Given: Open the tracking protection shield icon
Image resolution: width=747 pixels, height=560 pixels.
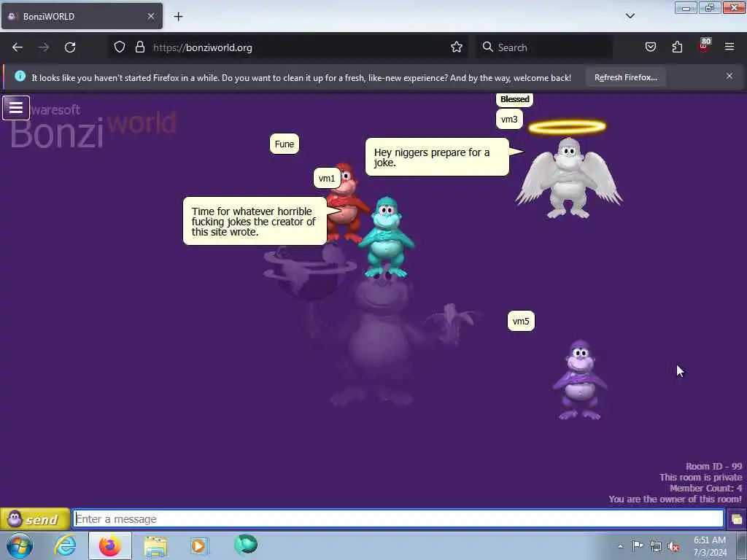Looking at the screenshot, I should point(120,47).
